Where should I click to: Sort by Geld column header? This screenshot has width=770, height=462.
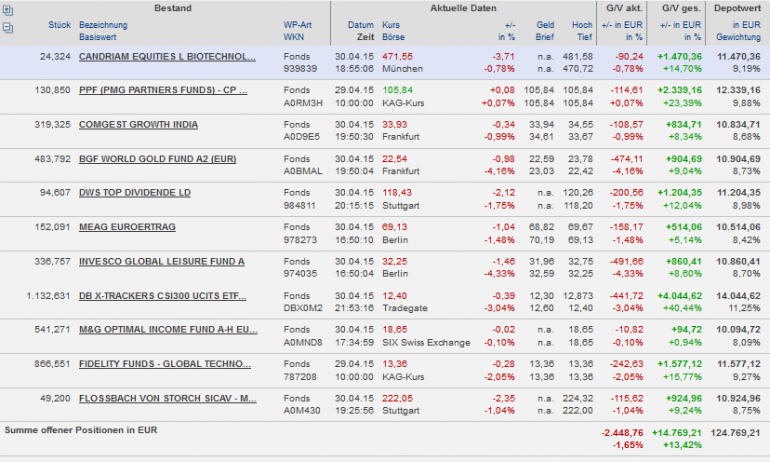(x=545, y=25)
